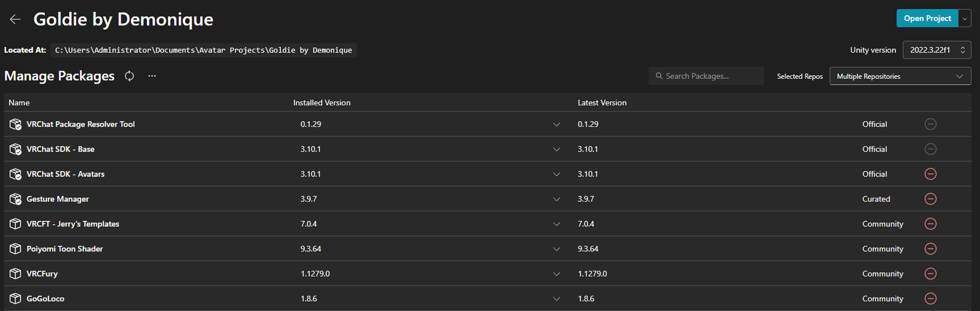Remove the Gesture Manager package
The width and height of the screenshot is (980, 311).
point(930,199)
